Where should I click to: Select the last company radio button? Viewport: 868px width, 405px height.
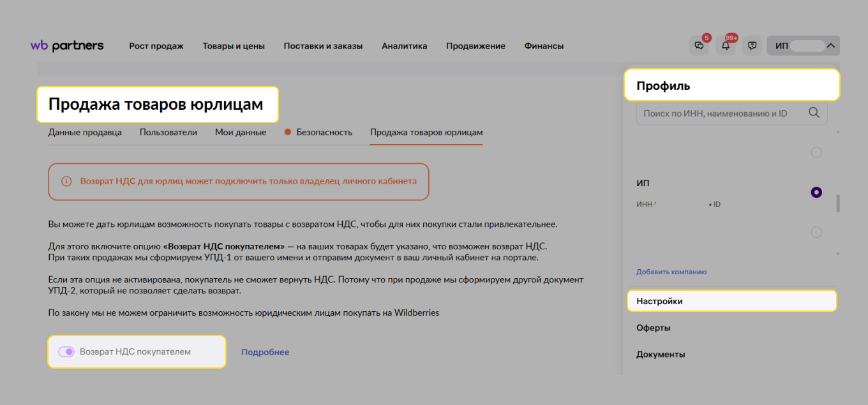click(x=816, y=232)
